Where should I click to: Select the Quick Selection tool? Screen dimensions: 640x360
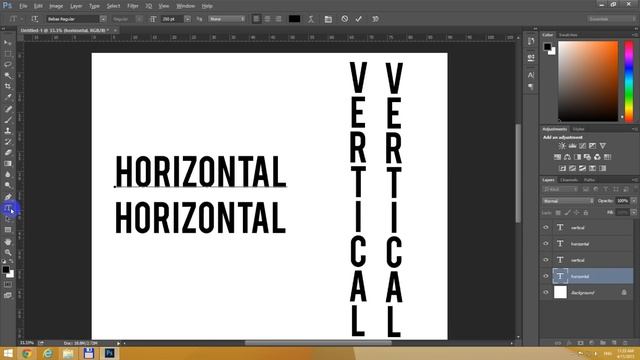pos(8,76)
